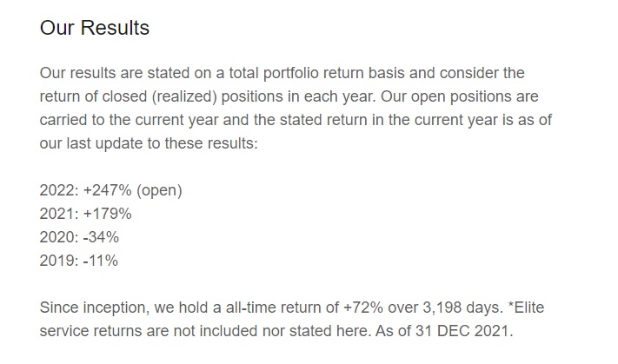Click the 2022: +247% (open) line
Screen dimensions: 618x364
(110, 190)
